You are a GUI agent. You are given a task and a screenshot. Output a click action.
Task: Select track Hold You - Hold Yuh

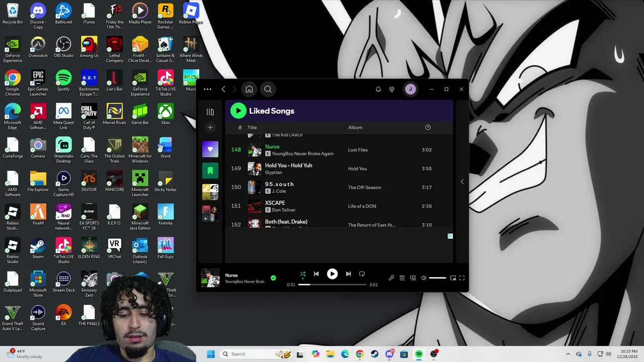pos(288,165)
